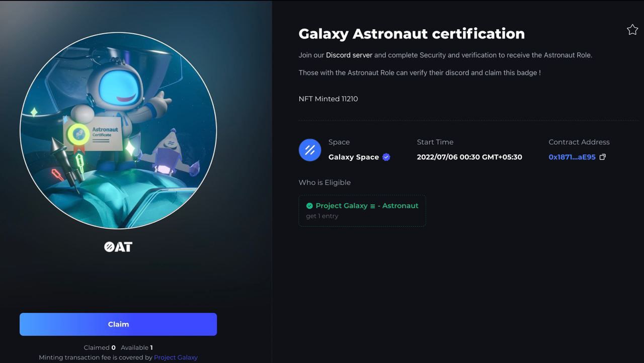The width and height of the screenshot is (644, 363).
Task: Click the Galaxy Astronaut certification title
Action: tap(411, 34)
